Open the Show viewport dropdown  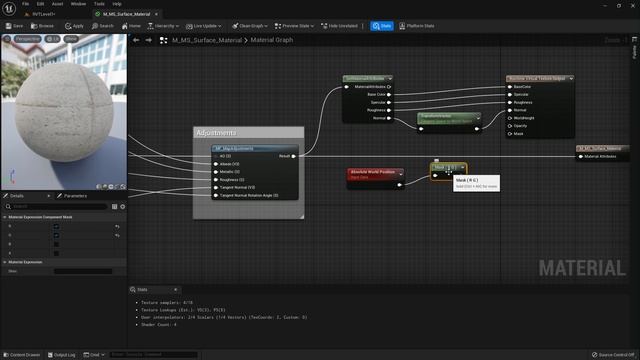(x=71, y=39)
